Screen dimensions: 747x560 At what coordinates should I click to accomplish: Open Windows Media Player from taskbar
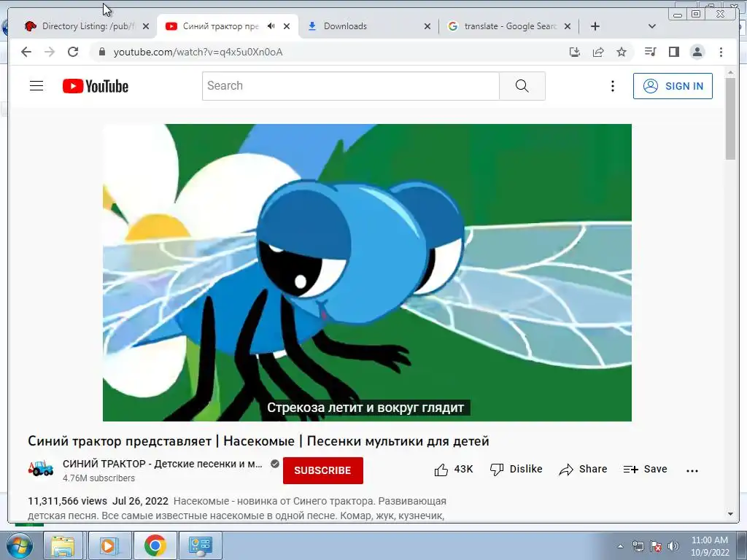pos(109,545)
